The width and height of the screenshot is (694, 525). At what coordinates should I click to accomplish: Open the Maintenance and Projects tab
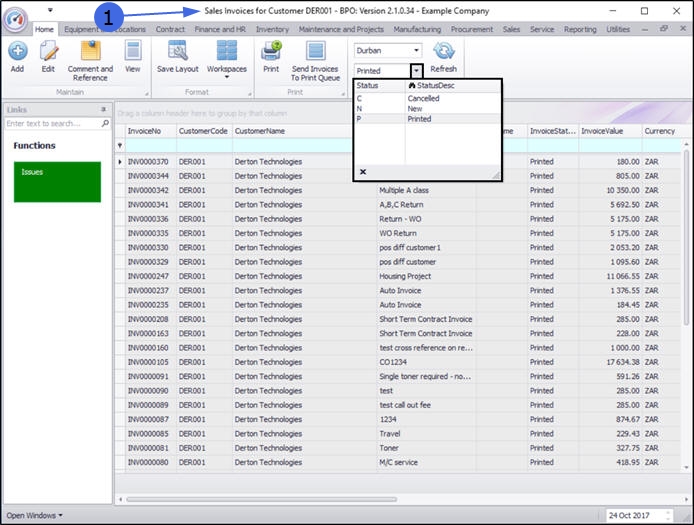click(341, 29)
